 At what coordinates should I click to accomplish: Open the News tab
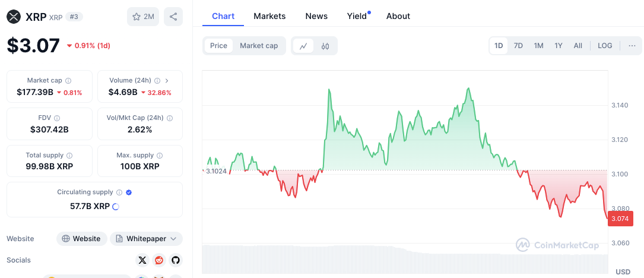pyautogui.click(x=316, y=16)
